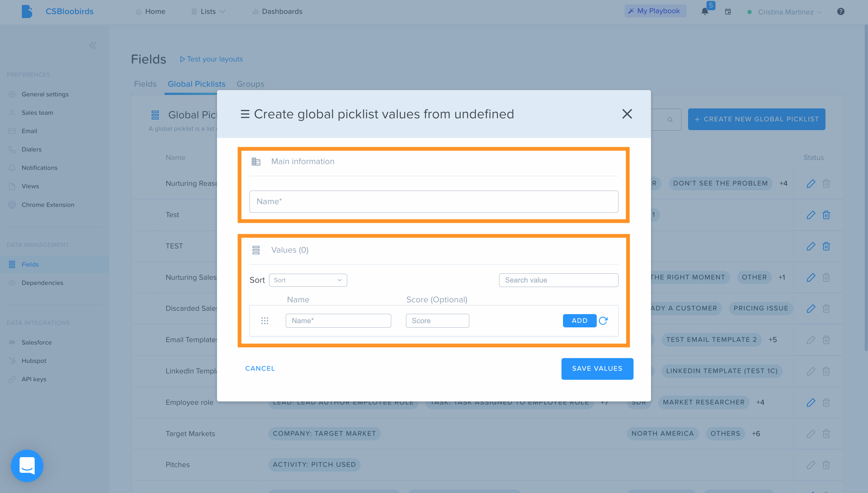
Task: Open Dialers preferences
Action: pos(31,149)
